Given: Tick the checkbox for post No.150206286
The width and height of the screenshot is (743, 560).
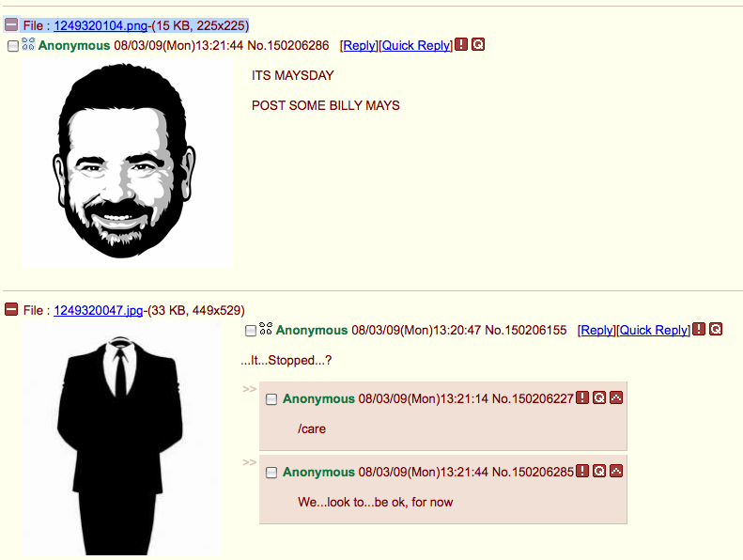Looking at the screenshot, I should coord(13,46).
